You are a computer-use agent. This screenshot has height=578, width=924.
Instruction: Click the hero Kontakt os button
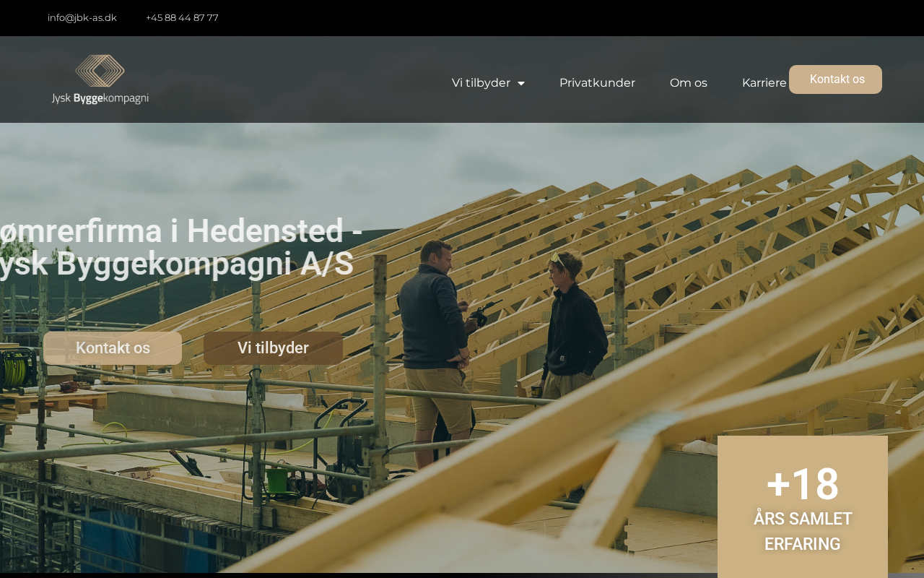pyautogui.click(x=113, y=348)
